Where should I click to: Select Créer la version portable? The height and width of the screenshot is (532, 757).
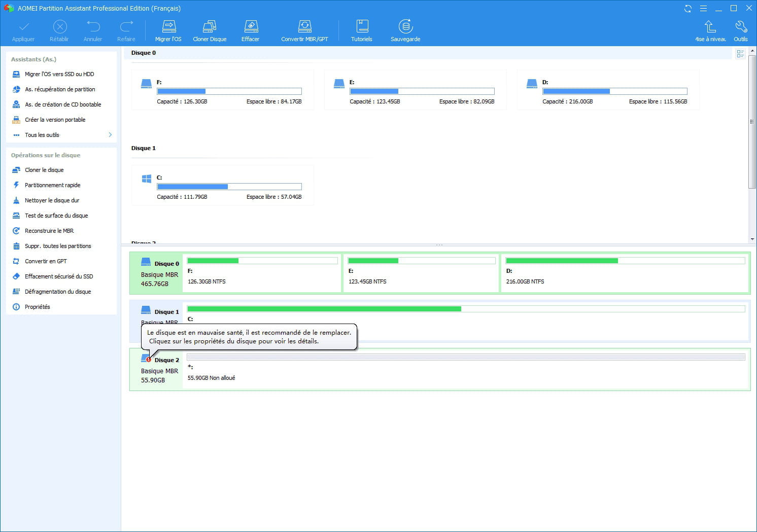pos(55,120)
